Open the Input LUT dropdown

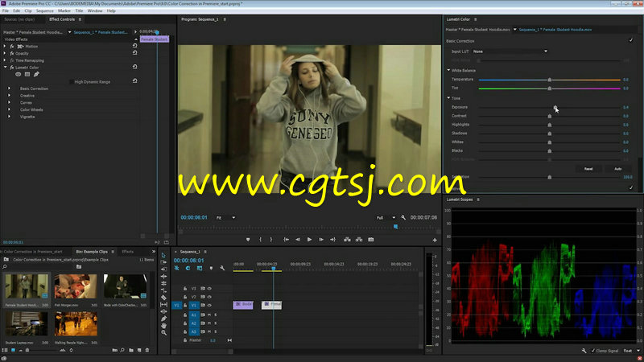(510, 51)
